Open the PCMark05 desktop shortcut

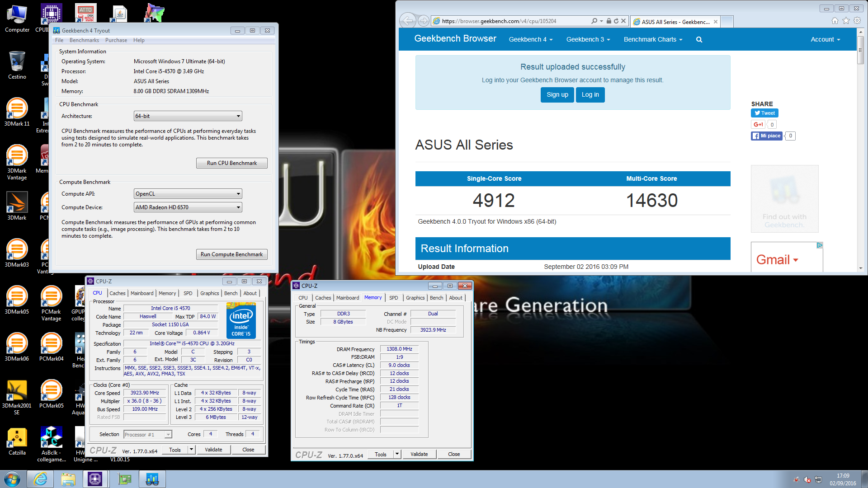[x=52, y=394]
